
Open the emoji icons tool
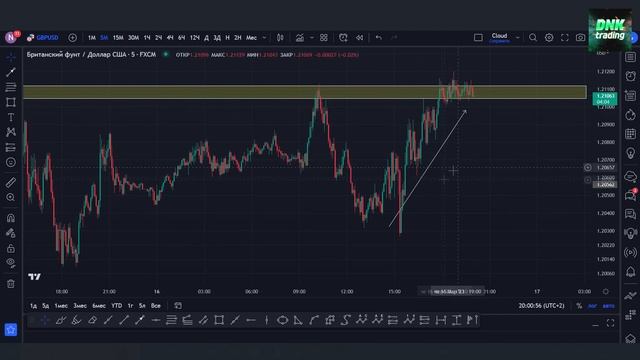click(11, 162)
